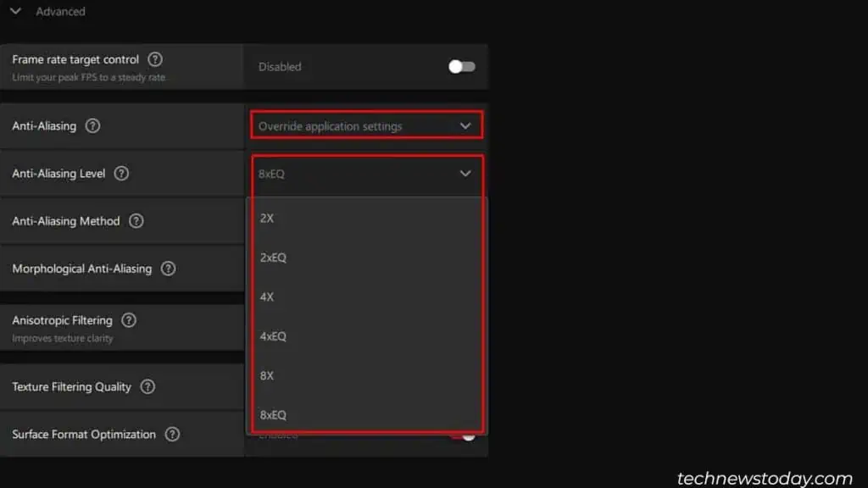
Task: Close the Anti-Aliasing Level dropdown
Action: point(465,174)
